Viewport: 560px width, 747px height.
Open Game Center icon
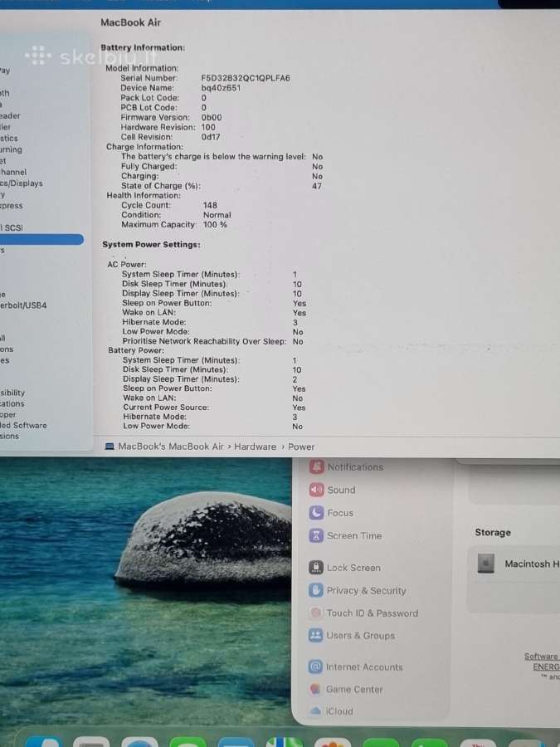click(x=314, y=689)
